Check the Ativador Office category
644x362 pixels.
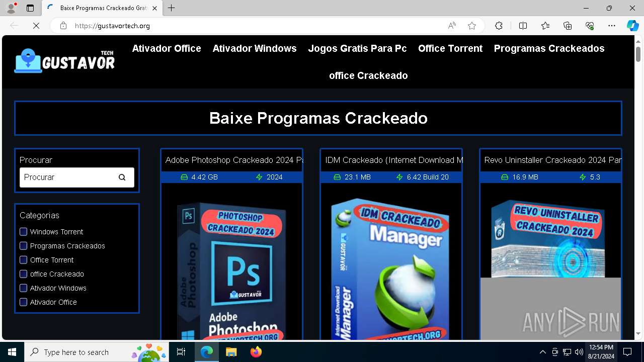(23, 302)
